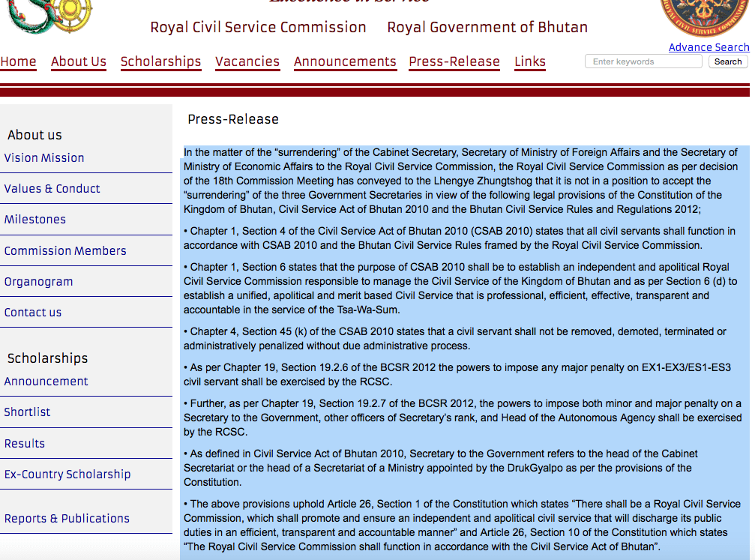The height and width of the screenshot is (560, 755).
Task: Go to About Us in navigation bar
Action: [79, 61]
